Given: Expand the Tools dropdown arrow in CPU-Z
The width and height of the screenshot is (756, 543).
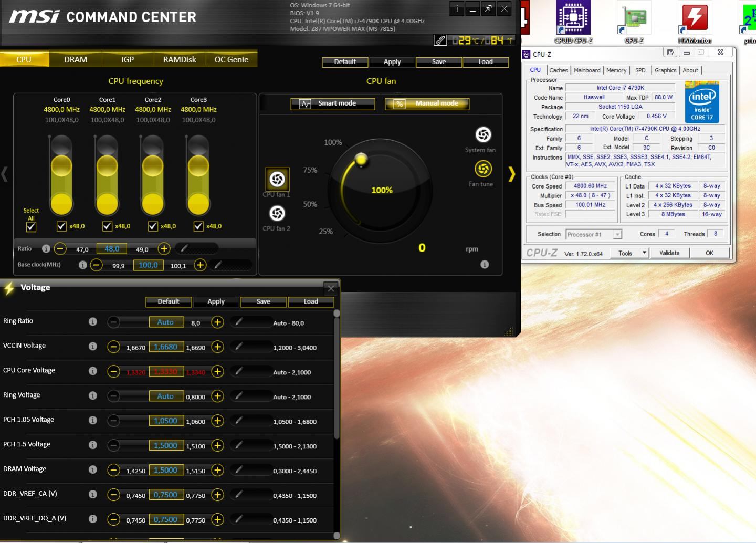Looking at the screenshot, I should [644, 253].
